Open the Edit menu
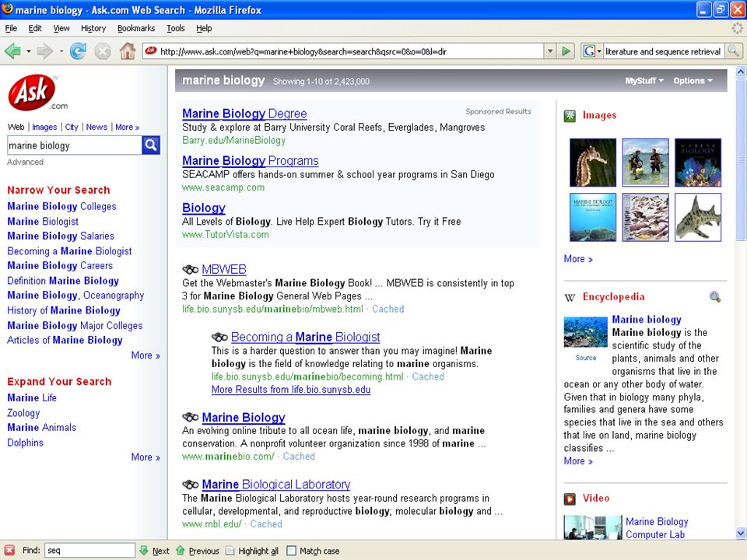 pyautogui.click(x=35, y=28)
